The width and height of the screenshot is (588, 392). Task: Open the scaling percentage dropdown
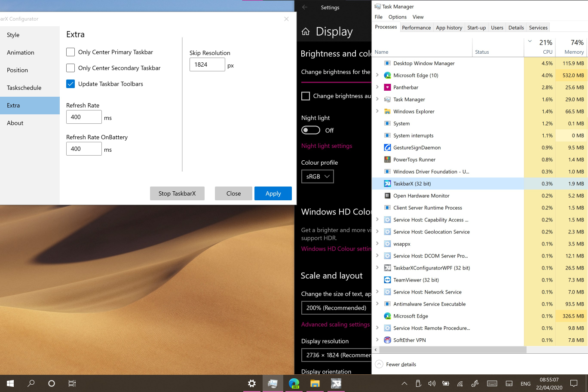[x=337, y=307]
